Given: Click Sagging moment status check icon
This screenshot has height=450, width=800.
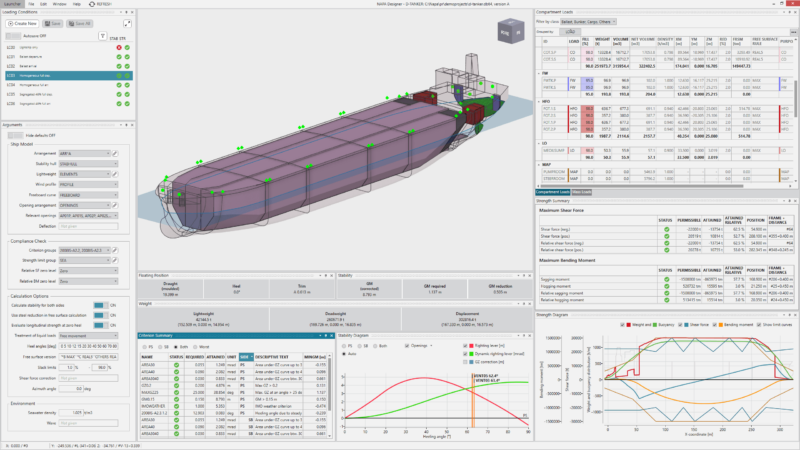Looking at the screenshot, I should (x=666, y=280).
